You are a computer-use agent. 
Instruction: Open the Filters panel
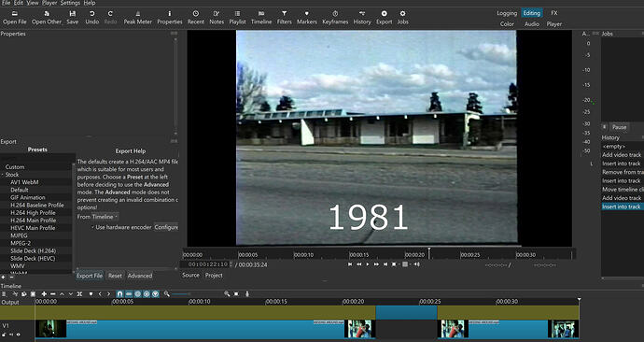coord(284,18)
